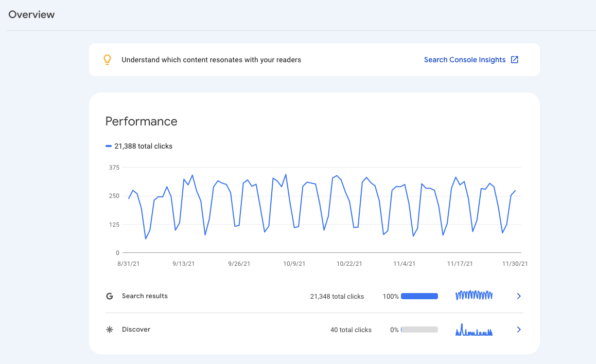Click the gray 0% progress bar
This screenshot has width=596, height=364.
419,330
